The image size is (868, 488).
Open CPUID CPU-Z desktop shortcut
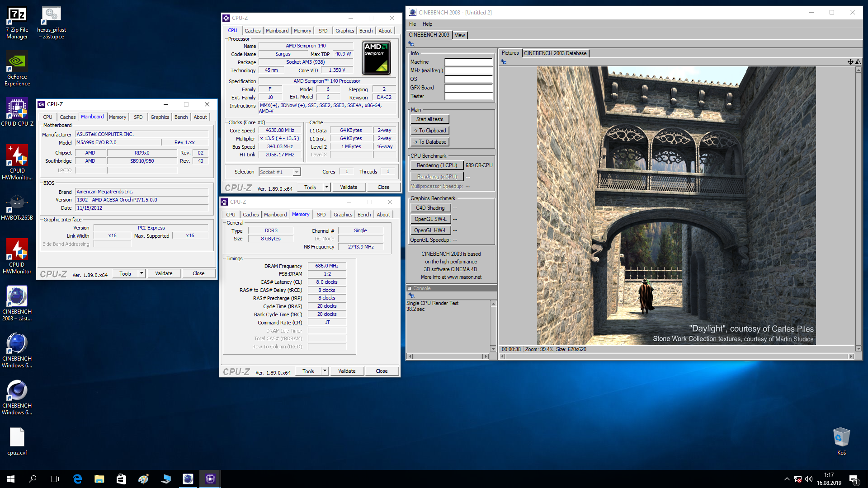[x=17, y=112]
